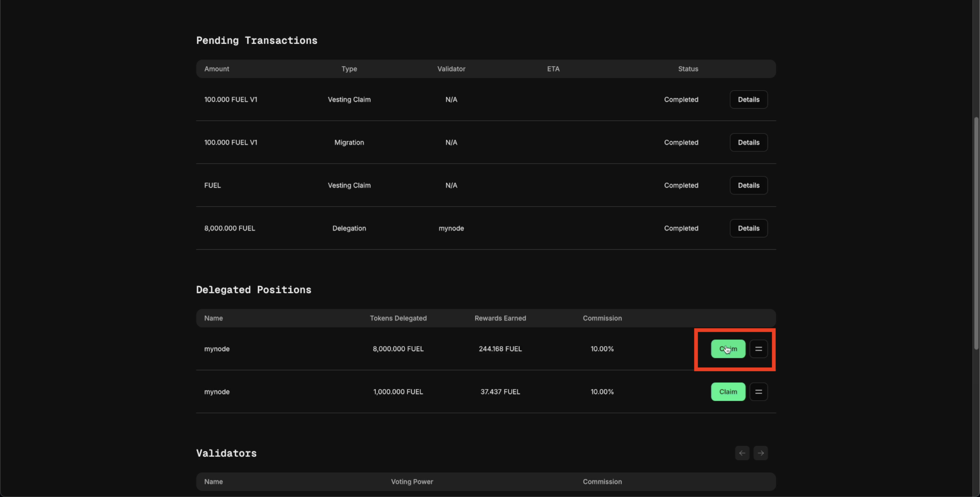Click Rewards Earned column header

pyautogui.click(x=500, y=318)
